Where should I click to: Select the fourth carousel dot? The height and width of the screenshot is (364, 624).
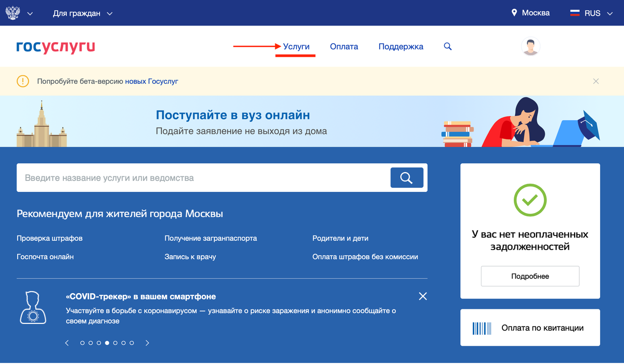[107, 343]
